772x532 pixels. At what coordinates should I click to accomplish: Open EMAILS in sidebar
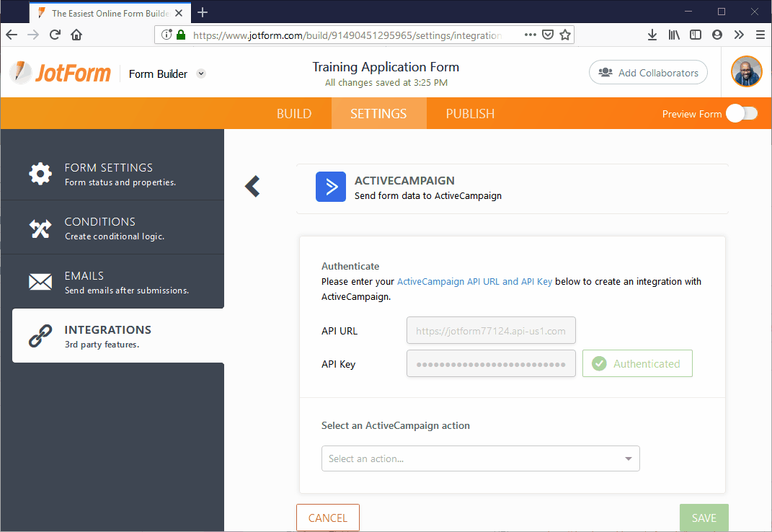[x=112, y=282]
